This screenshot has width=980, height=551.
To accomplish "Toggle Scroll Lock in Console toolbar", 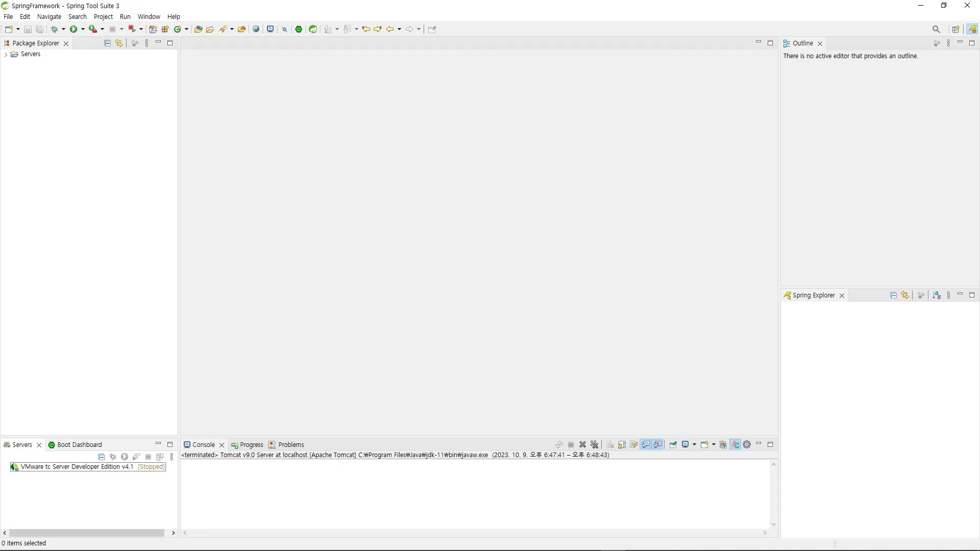I will 622,445.
